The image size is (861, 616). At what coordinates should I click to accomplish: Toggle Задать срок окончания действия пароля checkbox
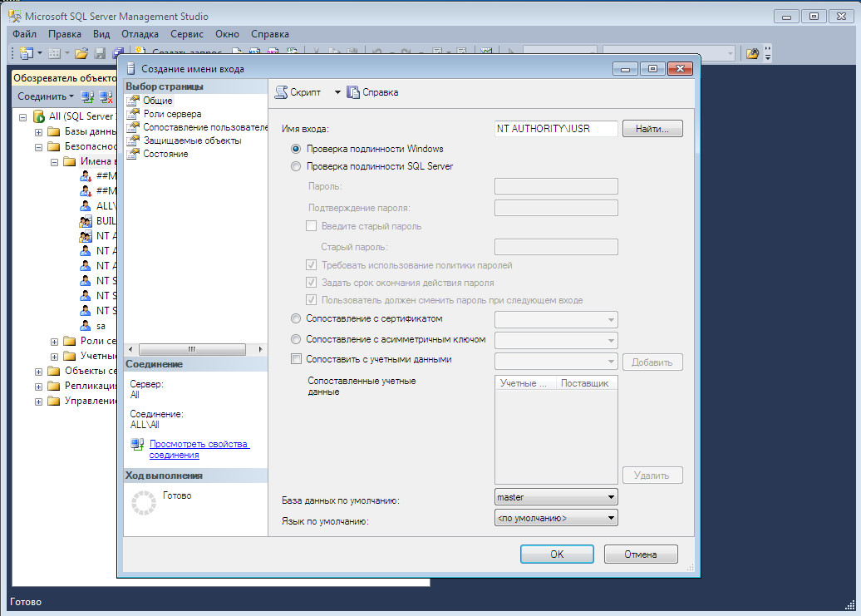[x=312, y=283]
